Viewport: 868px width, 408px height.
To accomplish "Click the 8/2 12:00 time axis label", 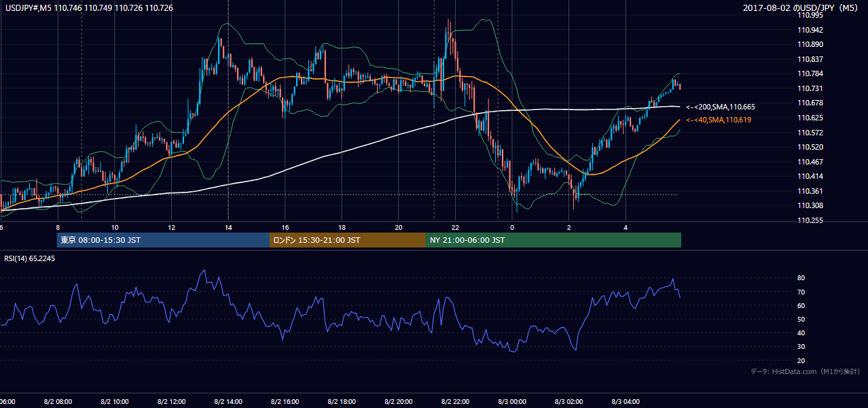I will click(x=170, y=401).
